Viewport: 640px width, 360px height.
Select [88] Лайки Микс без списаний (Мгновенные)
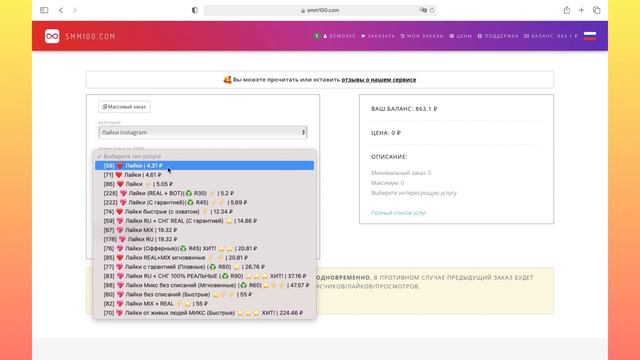(204, 285)
